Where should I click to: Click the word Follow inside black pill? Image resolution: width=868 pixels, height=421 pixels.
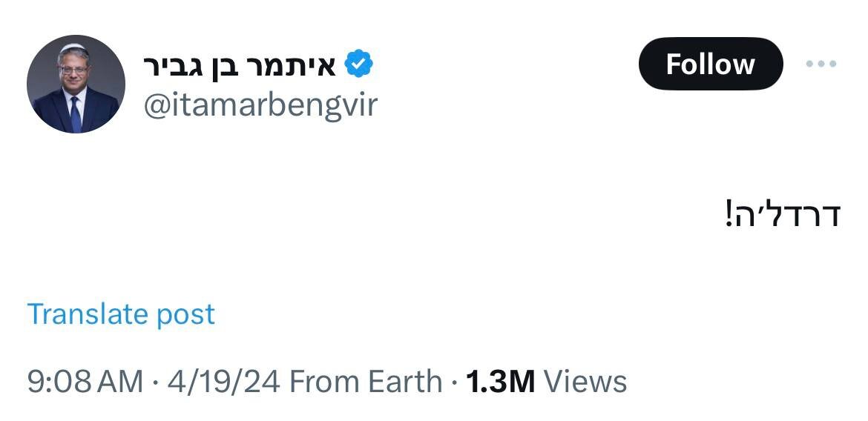pyautogui.click(x=710, y=64)
